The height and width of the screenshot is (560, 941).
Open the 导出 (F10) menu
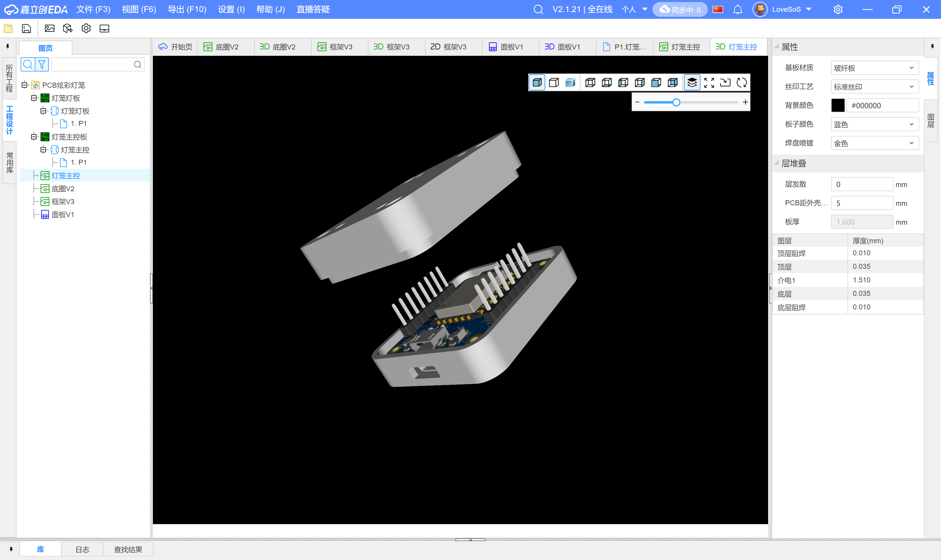tap(187, 9)
